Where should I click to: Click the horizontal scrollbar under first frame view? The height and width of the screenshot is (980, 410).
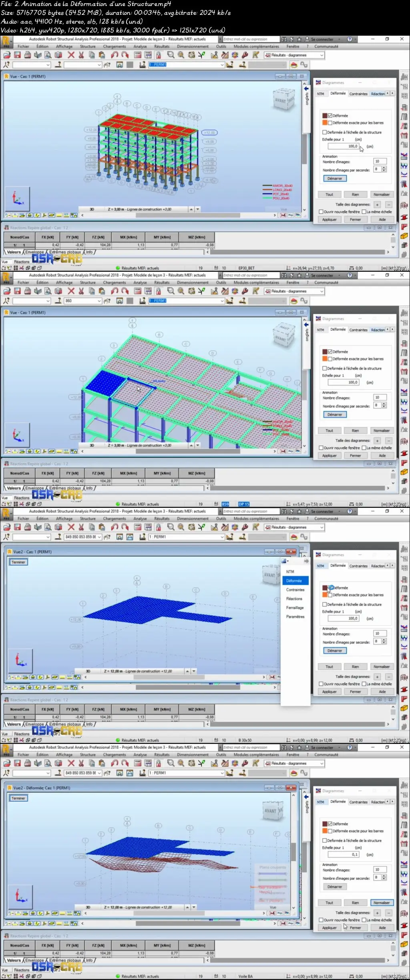(178, 215)
